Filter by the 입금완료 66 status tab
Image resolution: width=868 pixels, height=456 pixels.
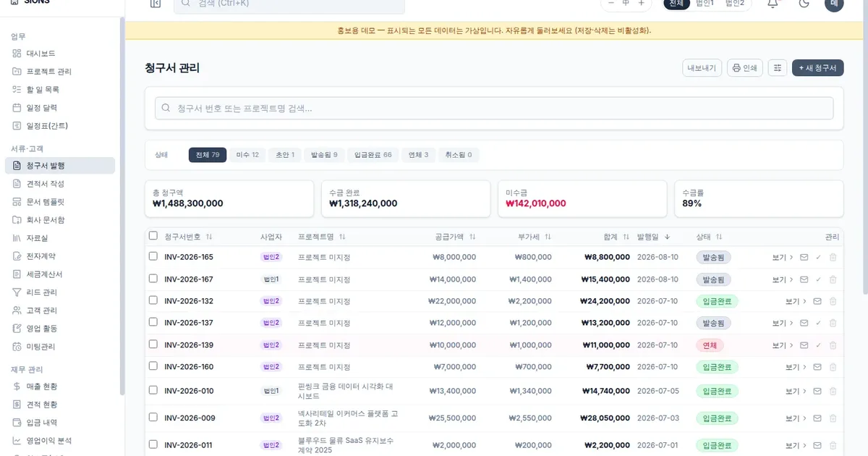click(x=373, y=155)
